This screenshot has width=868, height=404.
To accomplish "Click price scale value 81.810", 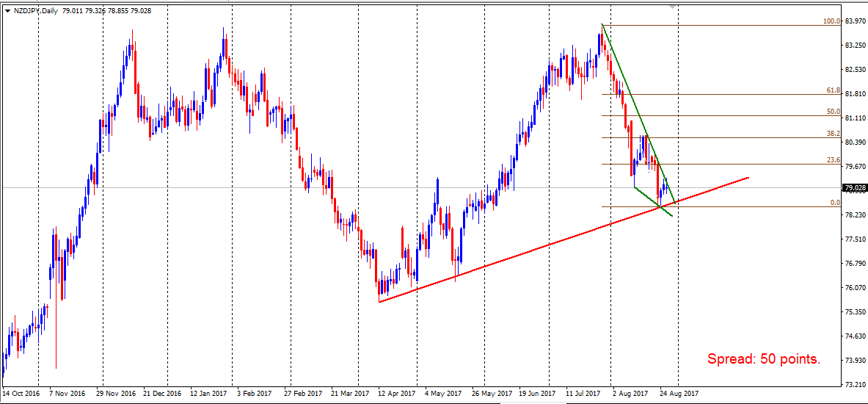I will (x=856, y=94).
